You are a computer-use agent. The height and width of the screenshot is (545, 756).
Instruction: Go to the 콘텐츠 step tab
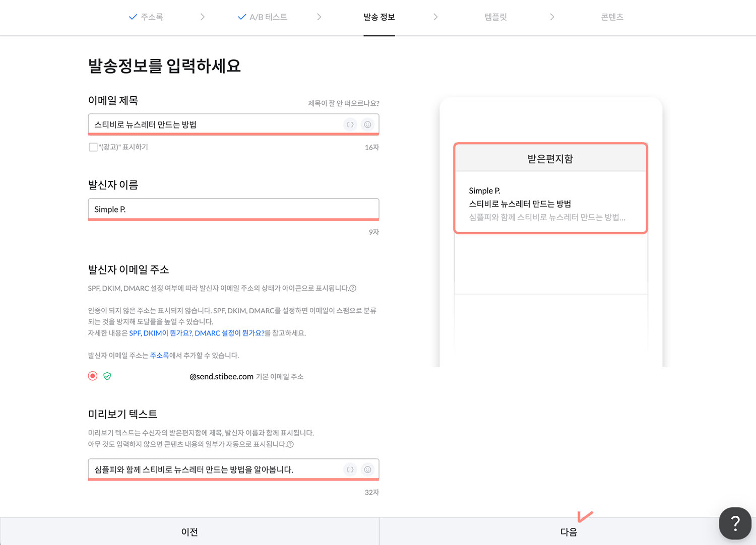(612, 17)
